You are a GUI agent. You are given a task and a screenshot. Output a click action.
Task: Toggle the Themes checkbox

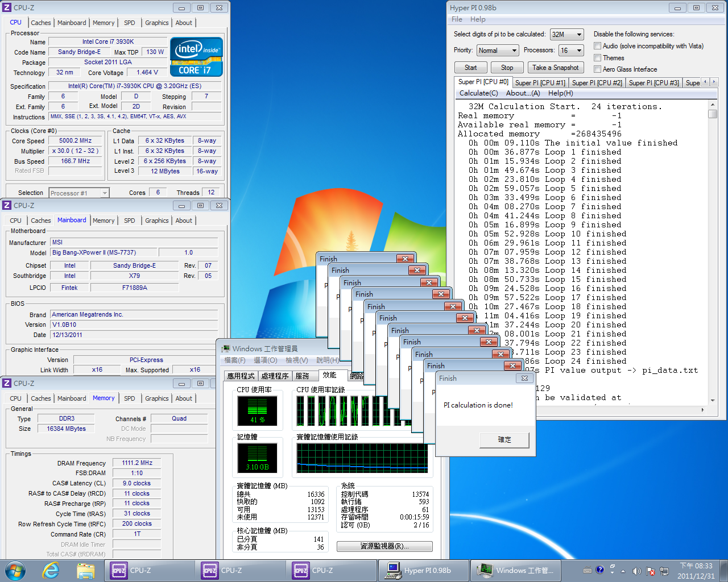(597, 58)
